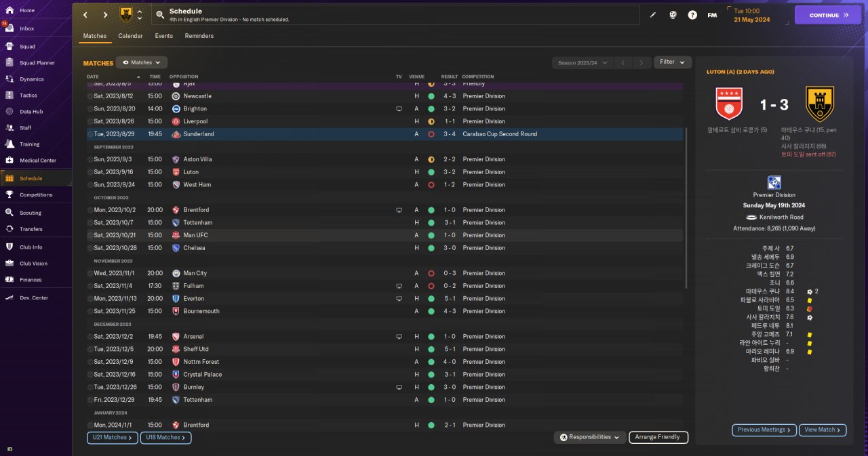The image size is (868, 456).
Task: Go to the previous season with the left arrow
Action: pos(623,63)
